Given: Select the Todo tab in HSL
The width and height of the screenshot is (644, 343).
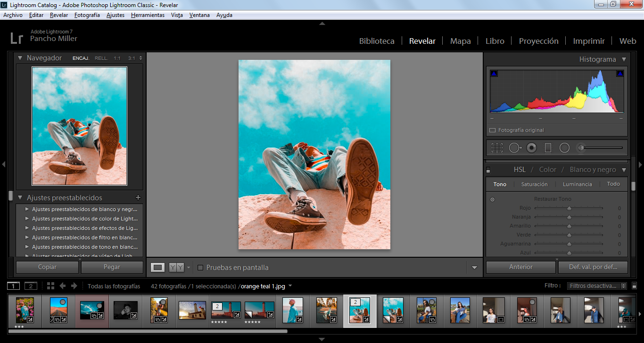Looking at the screenshot, I should pyautogui.click(x=613, y=184).
